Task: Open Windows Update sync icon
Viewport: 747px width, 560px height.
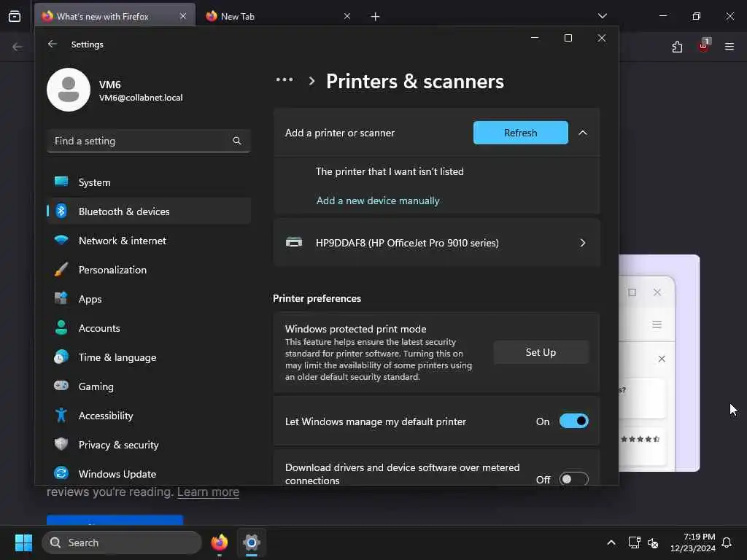Action: pos(61,473)
